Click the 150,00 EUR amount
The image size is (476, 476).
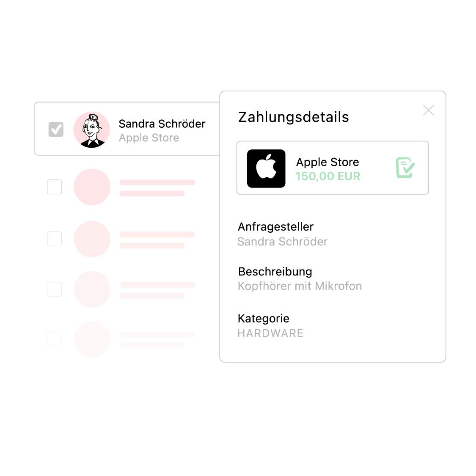[327, 176]
